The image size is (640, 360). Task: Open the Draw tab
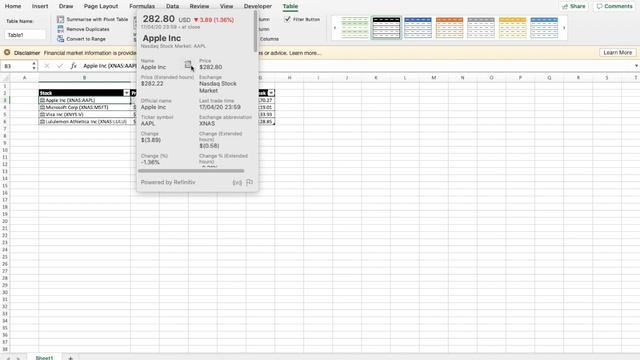pyautogui.click(x=66, y=6)
